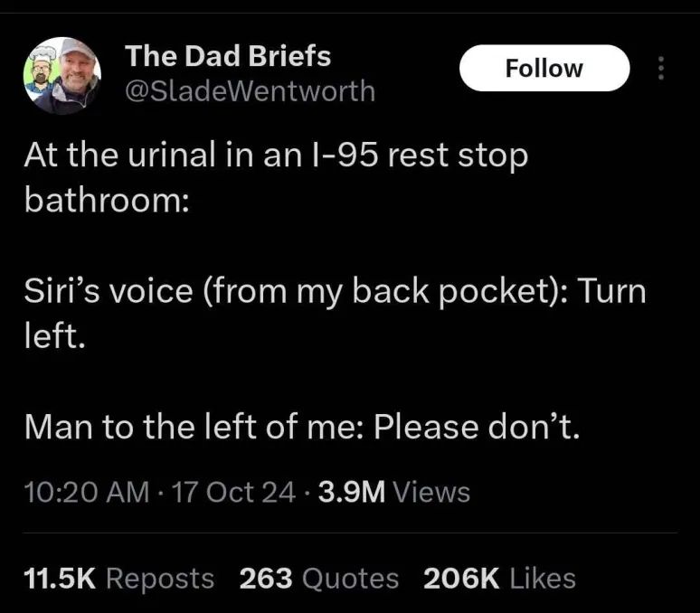Click the Reposts label
This screenshot has height=613, width=700.
tap(160, 579)
